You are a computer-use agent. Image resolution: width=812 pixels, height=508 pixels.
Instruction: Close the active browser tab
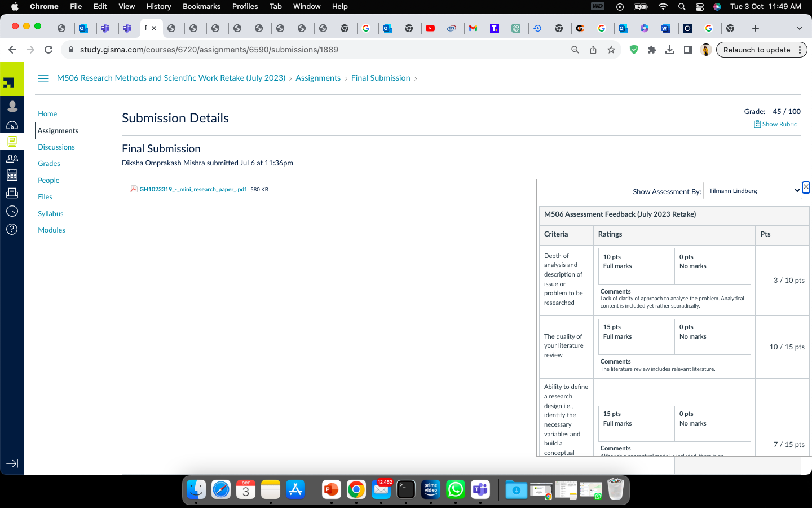[154, 28]
